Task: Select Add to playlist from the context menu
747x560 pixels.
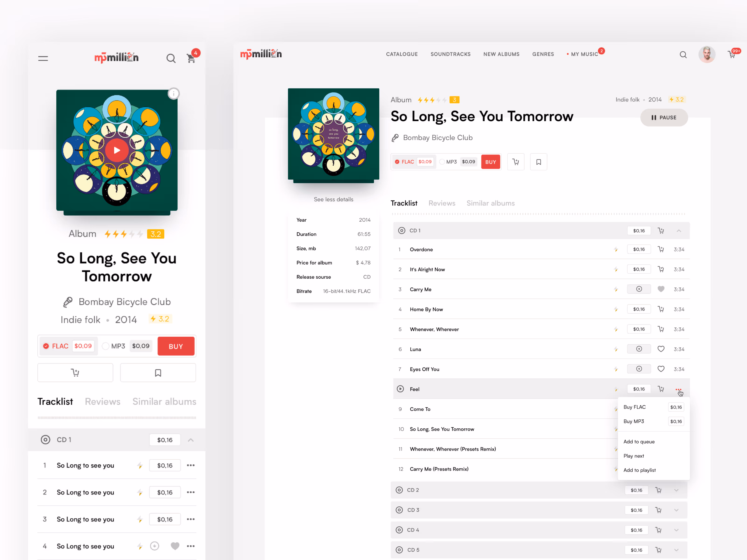Action: [639, 470]
